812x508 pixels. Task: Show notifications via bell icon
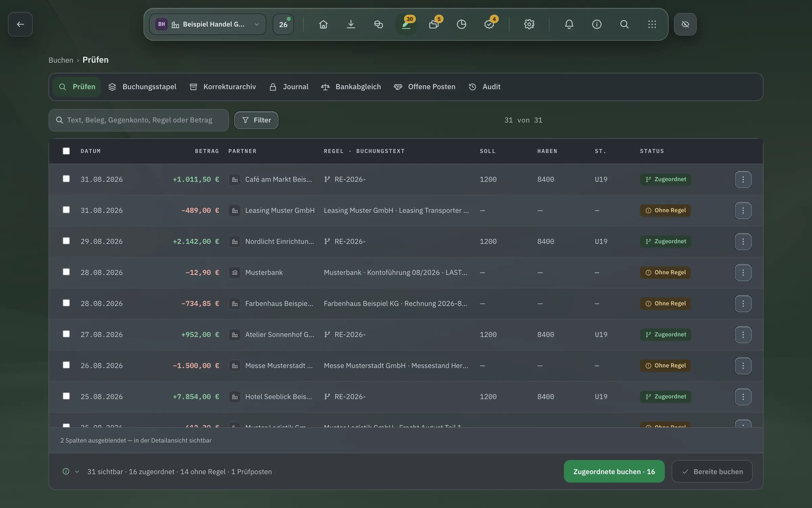(569, 24)
